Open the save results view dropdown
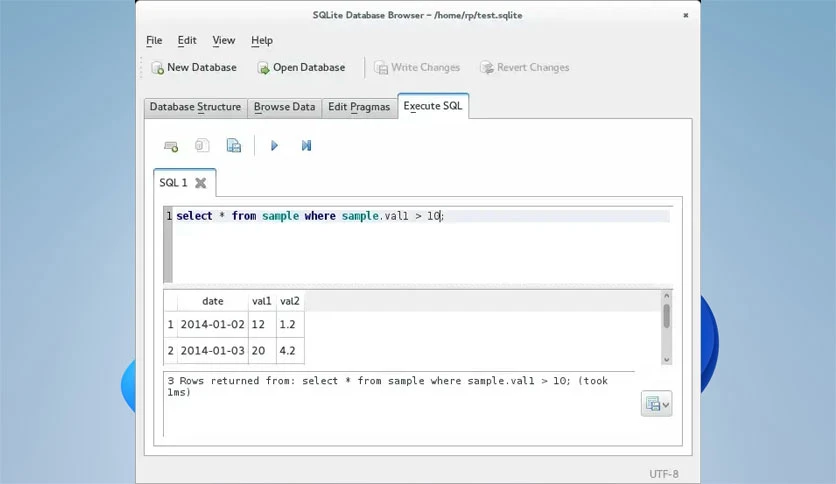The height and width of the screenshot is (484, 836). (656, 404)
